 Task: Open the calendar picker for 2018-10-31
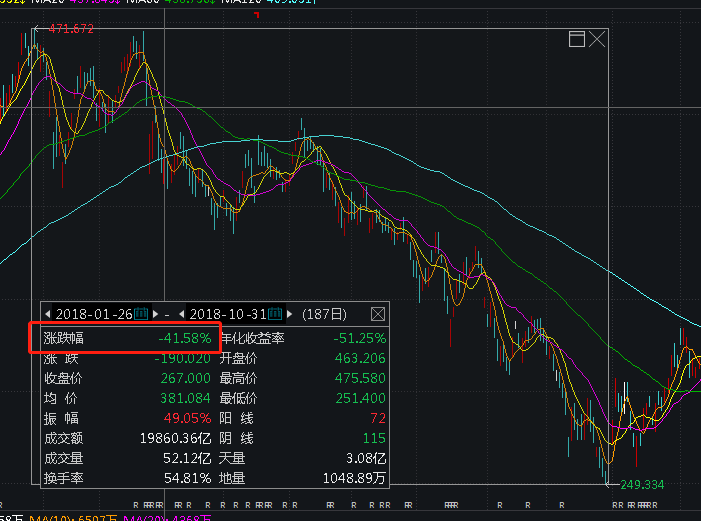pos(276,313)
